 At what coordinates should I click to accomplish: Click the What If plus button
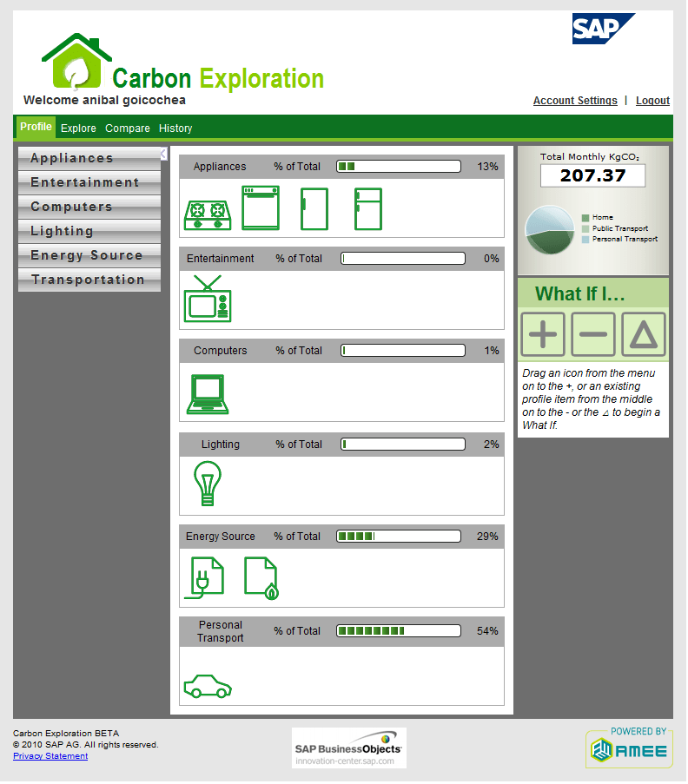click(x=543, y=334)
